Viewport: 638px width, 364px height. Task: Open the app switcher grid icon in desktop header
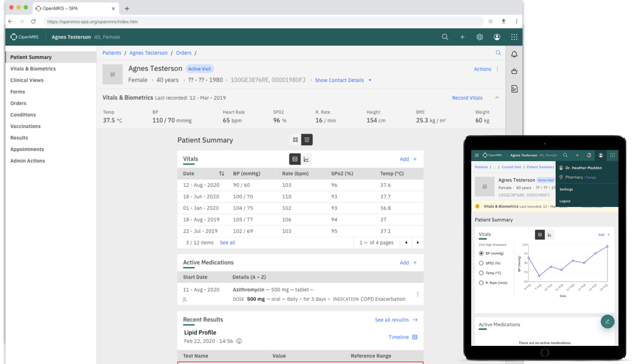coord(514,37)
